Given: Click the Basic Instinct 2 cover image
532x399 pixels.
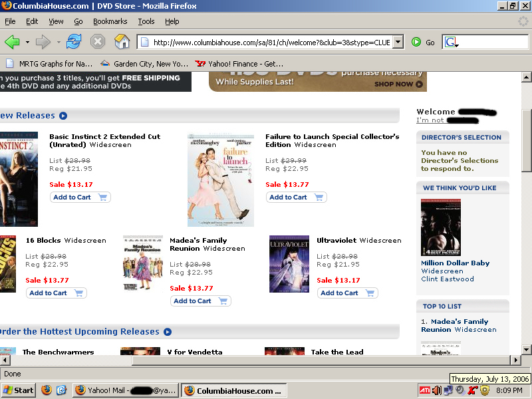Looking at the screenshot, I should [x=19, y=180].
